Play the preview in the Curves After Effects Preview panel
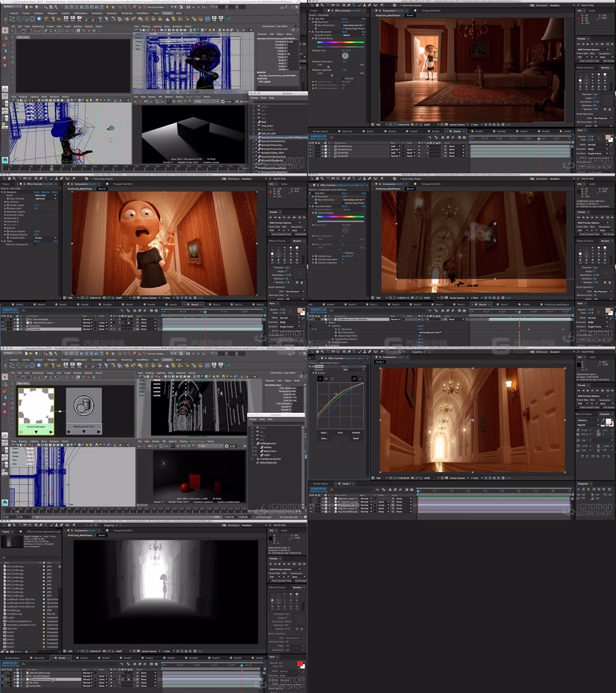The height and width of the screenshot is (693, 616). tap(588, 391)
